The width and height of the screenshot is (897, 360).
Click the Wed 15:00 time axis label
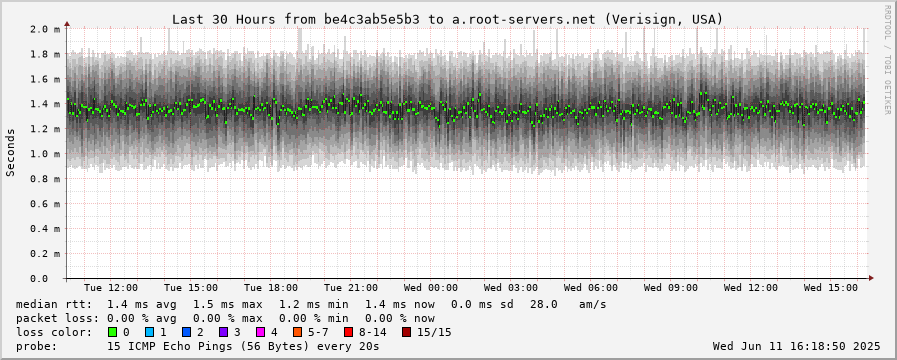tap(831, 287)
